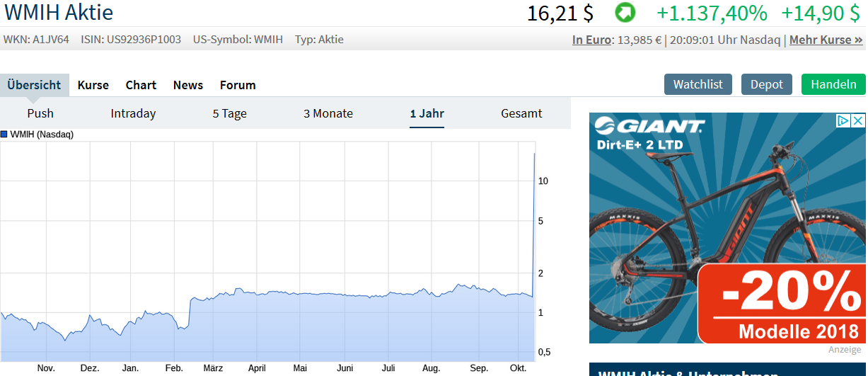Click the Nov. label on chart axis
The height and width of the screenshot is (376, 868).
point(46,368)
